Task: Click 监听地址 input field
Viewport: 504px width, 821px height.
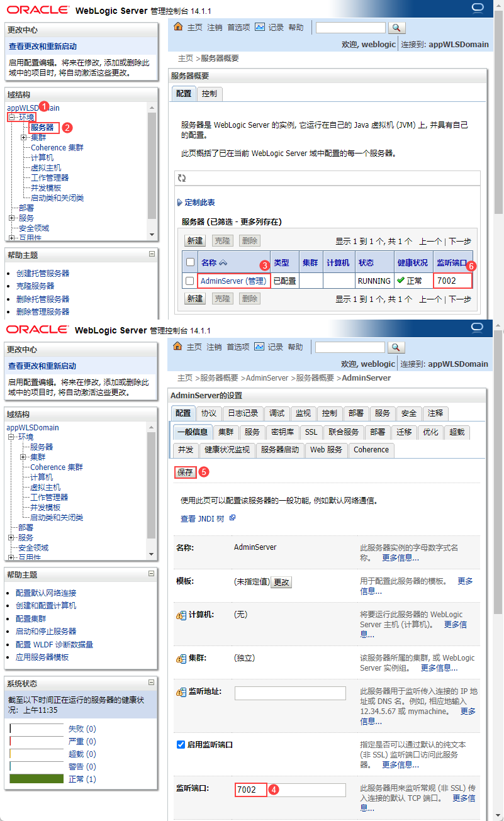Action: (290, 693)
